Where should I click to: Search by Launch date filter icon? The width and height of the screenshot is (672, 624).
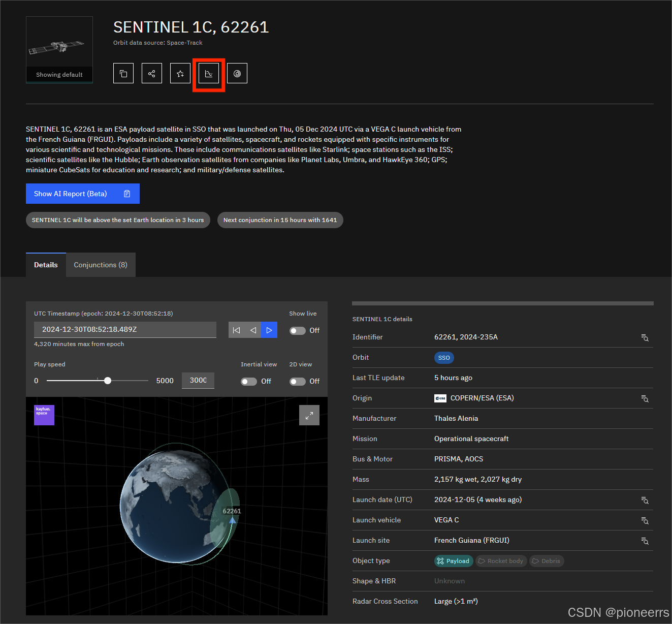pyautogui.click(x=645, y=500)
